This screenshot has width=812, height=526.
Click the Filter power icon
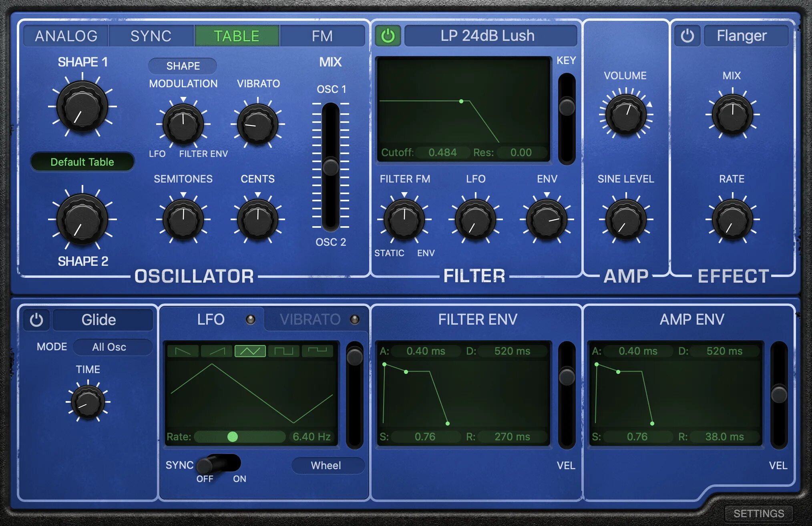(388, 36)
